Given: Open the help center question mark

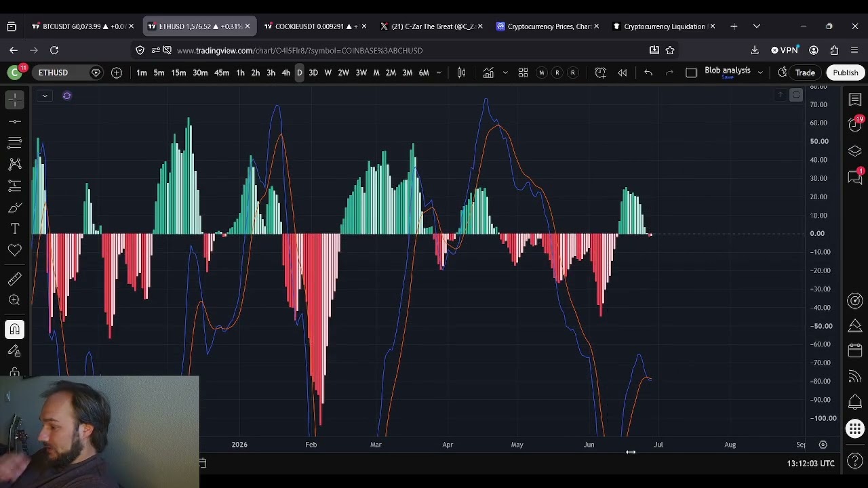Looking at the screenshot, I should (x=855, y=462).
